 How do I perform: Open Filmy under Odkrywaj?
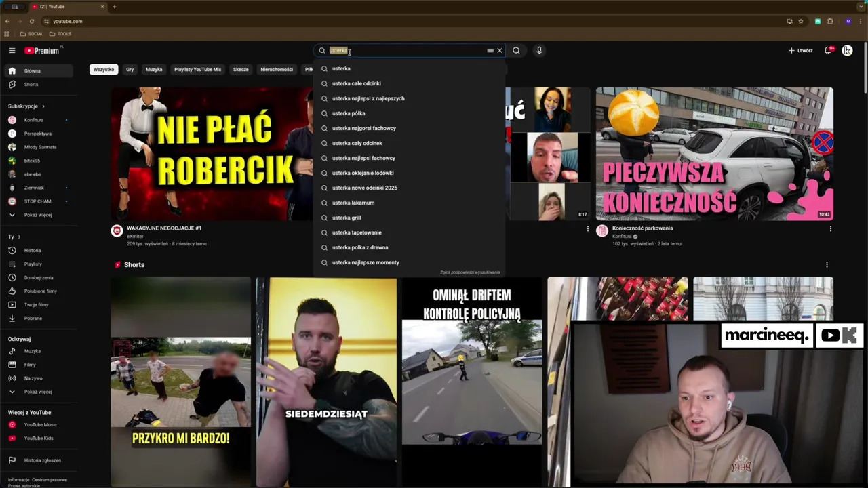click(x=40, y=365)
